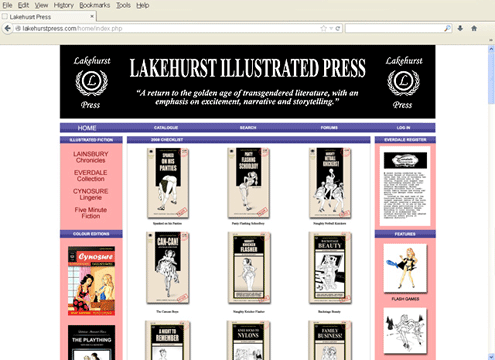Open the feature image below Flash Games
The width and height of the screenshot is (495, 360).
coord(405,331)
